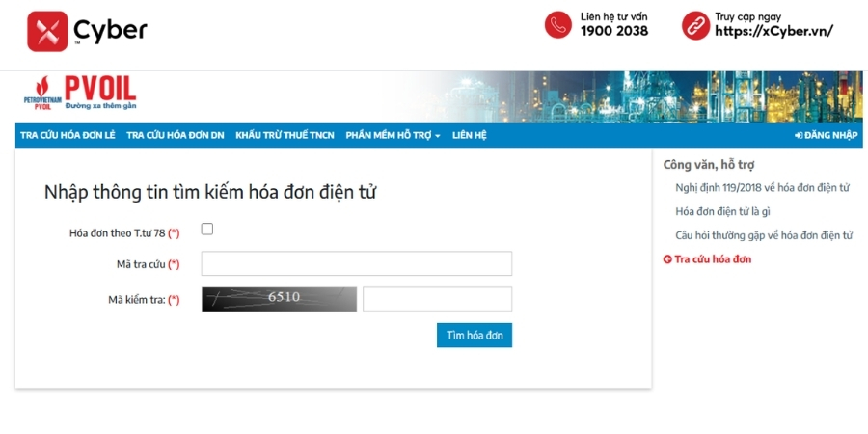Go to KHẤU TRỪ THUẾ TNCN menu item
Image resolution: width=868 pixels, height=434 pixels.
coord(285,135)
